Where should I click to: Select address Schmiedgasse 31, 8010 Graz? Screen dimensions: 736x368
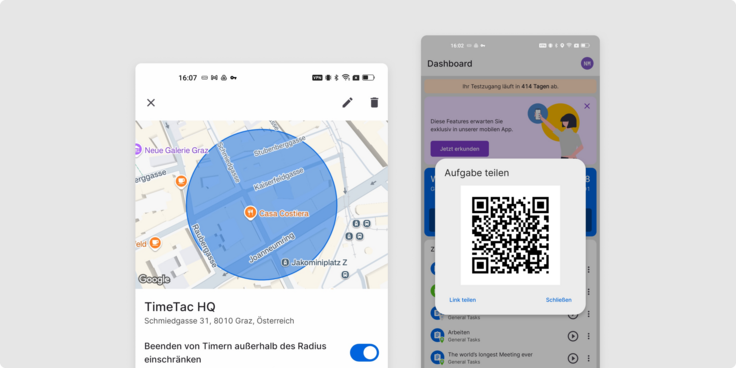pos(219,321)
